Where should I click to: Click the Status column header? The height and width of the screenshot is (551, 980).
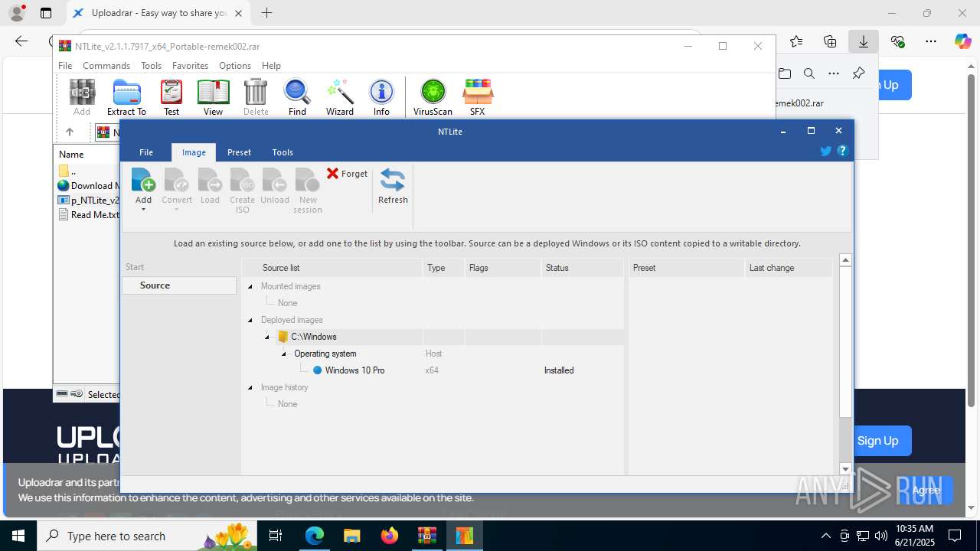[x=582, y=268]
